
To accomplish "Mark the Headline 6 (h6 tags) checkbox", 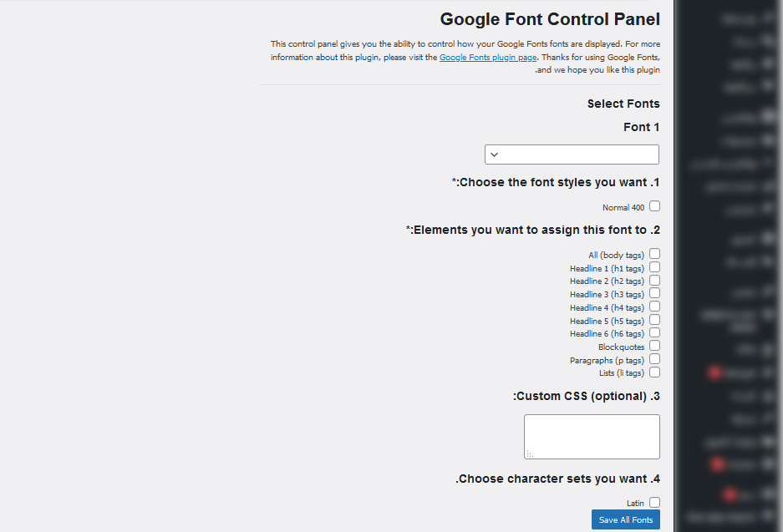I will click(654, 333).
